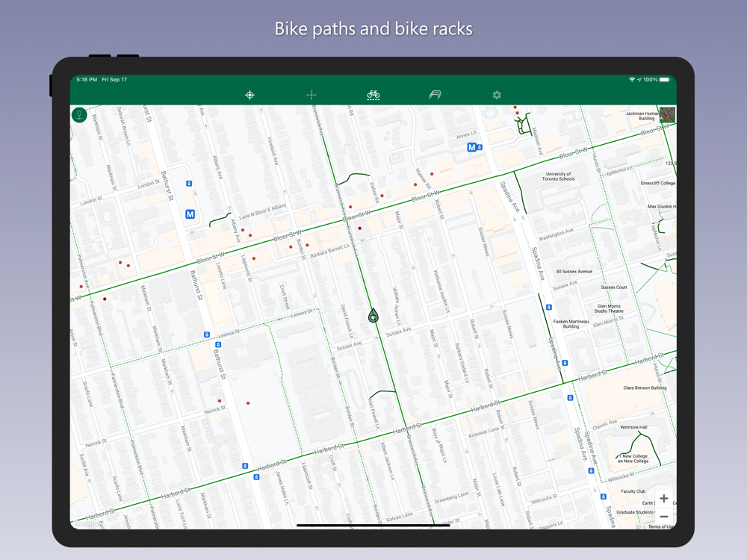This screenshot has height=560, width=747.
Task: Switch to satellite view thumbnail
Action: 667,114
